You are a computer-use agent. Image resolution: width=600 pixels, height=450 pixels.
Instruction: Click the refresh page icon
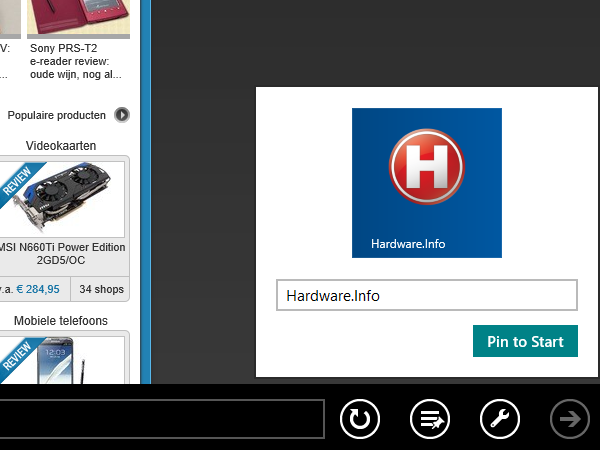[360, 419]
